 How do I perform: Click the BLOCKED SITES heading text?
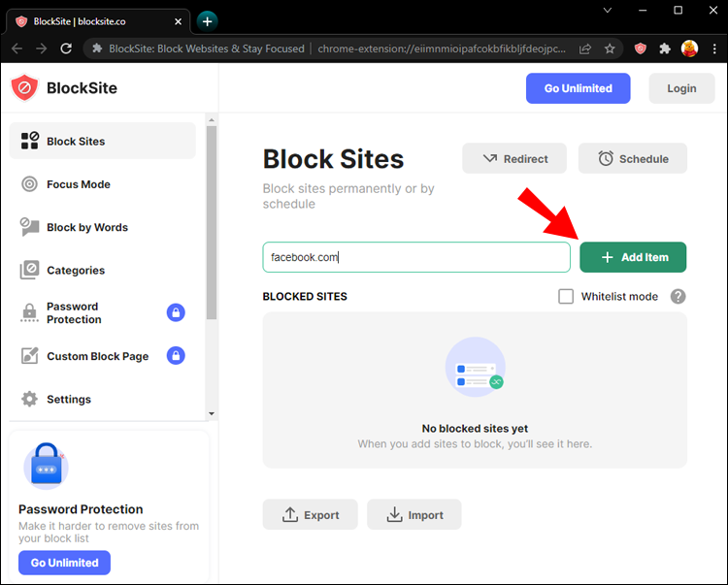(x=305, y=297)
